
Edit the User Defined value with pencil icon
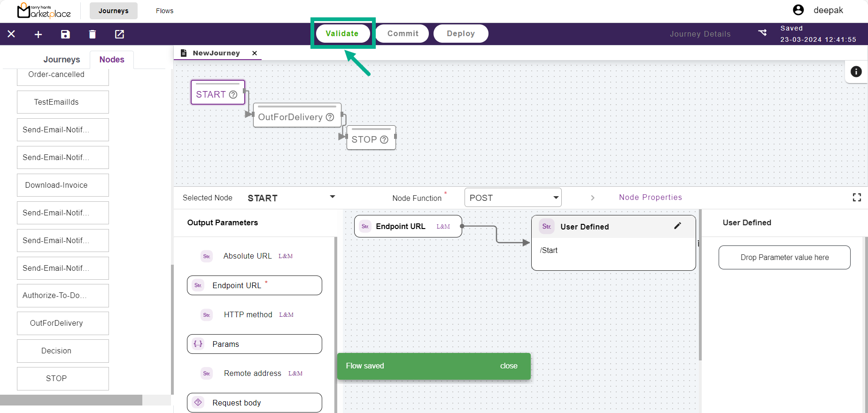677,226
